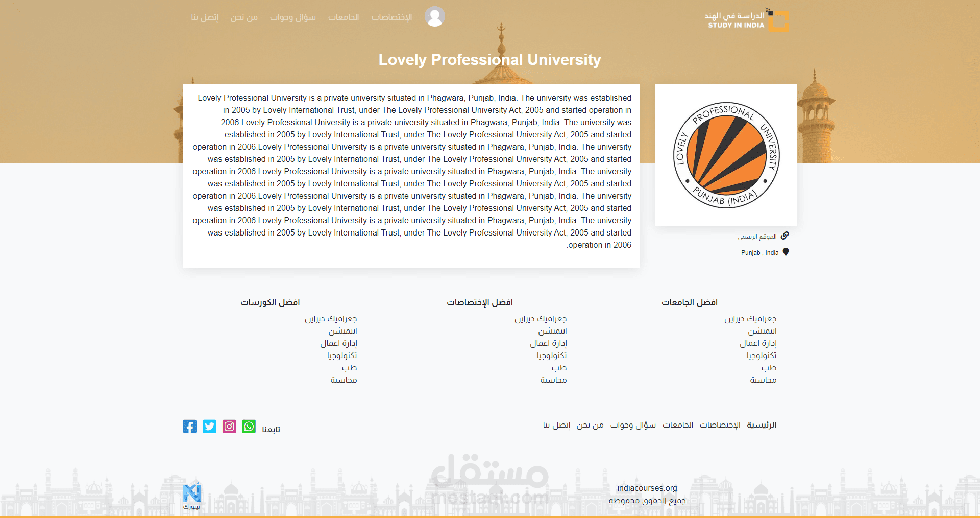980x518 pixels.
Task: Click انيميشن under افضل الجامعات
Action: coord(763,331)
